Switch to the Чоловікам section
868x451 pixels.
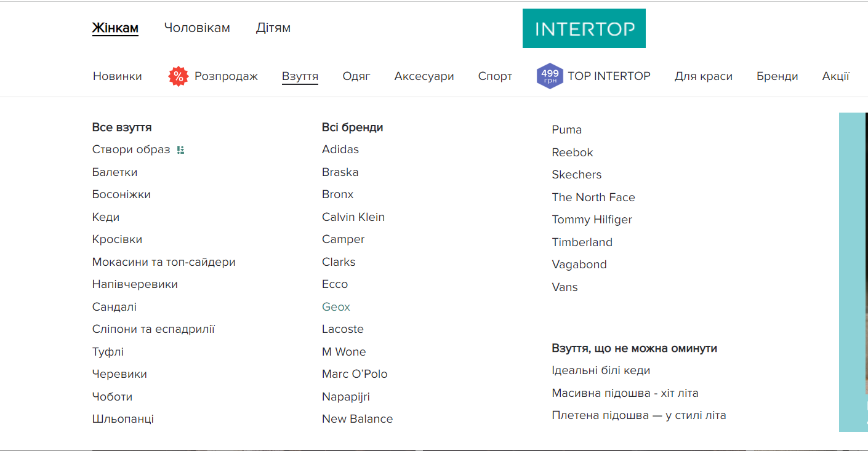(x=197, y=28)
